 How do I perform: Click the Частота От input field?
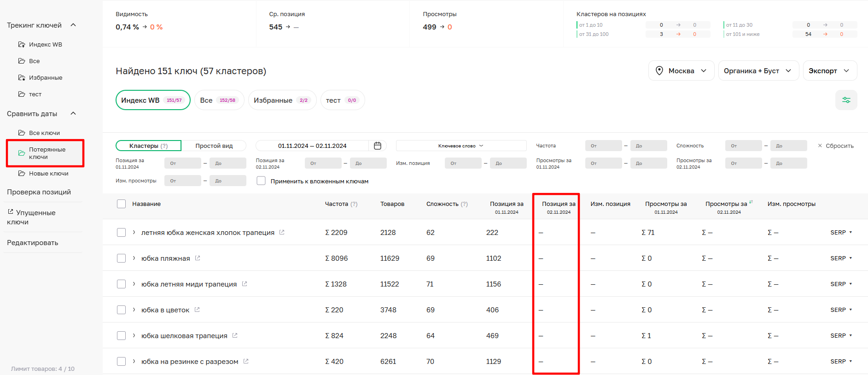(x=603, y=146)
